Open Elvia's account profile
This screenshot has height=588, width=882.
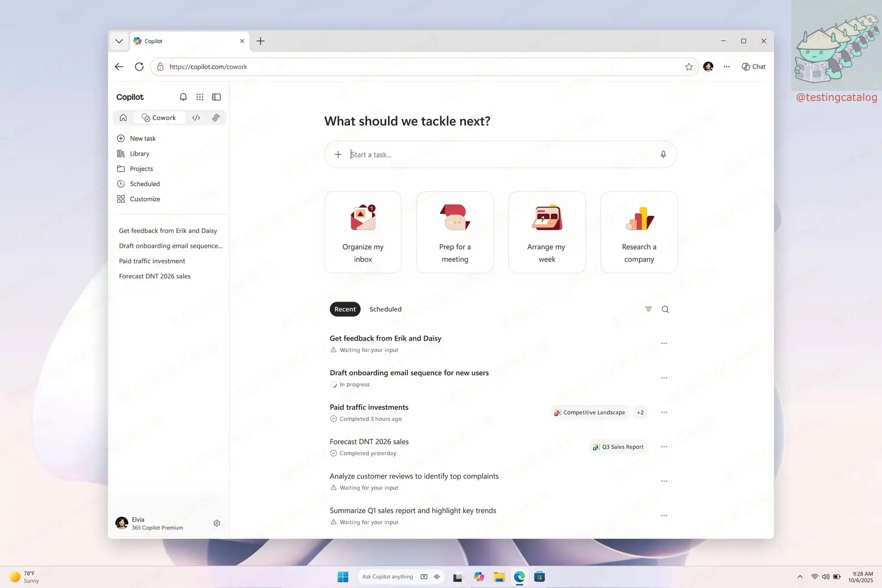click(149, 523)
